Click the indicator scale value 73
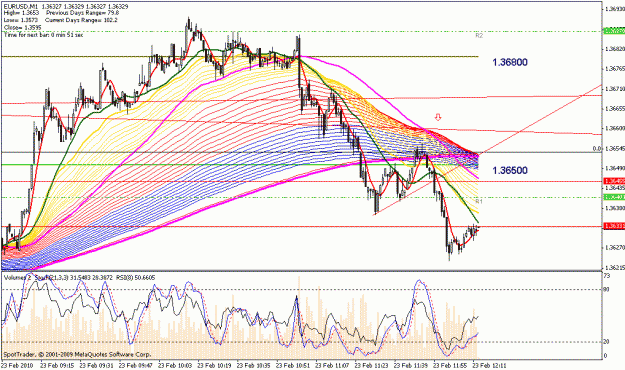625x370 pixels. (x=606, y=276)
